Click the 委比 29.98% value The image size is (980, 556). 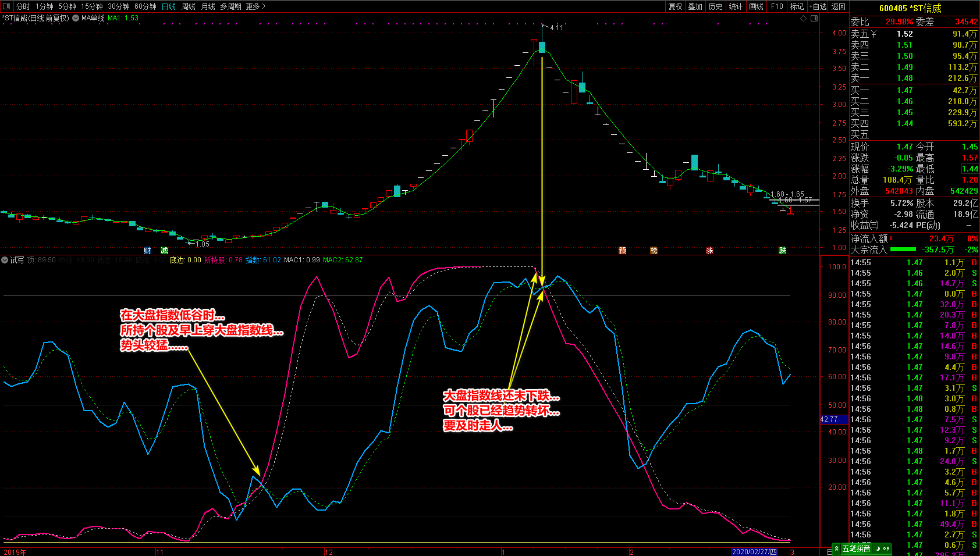tap(899, 22)
